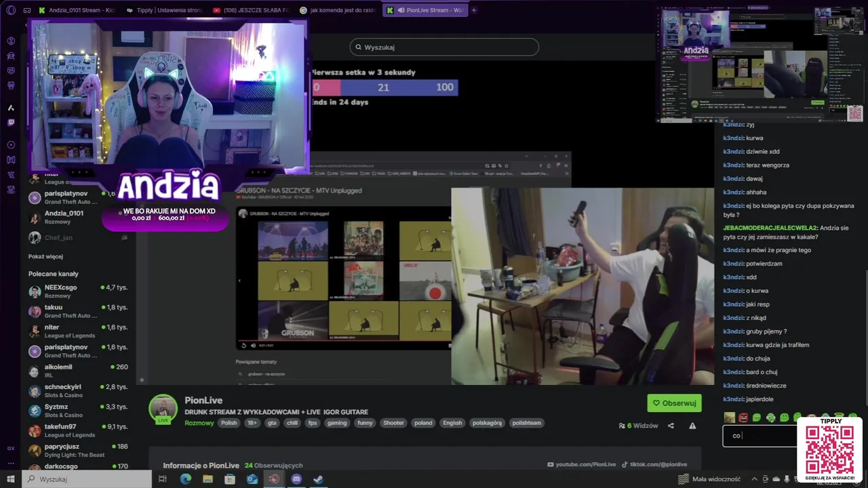Select the poland stream tag
The width and height of the screenshot is (868, 488).
click(423, 423)
